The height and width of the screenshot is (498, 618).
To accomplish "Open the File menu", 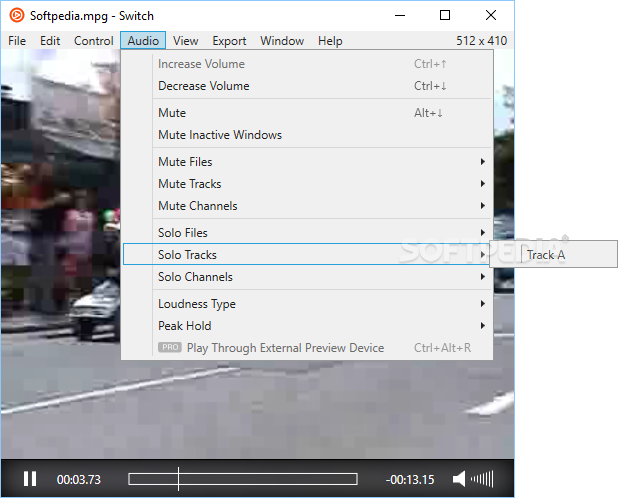I will tap(17, 41).
